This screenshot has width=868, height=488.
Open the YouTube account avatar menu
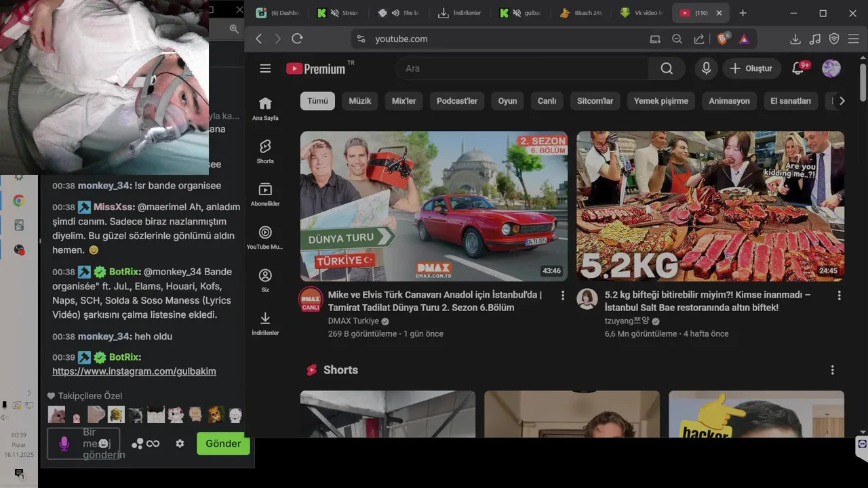831,68
